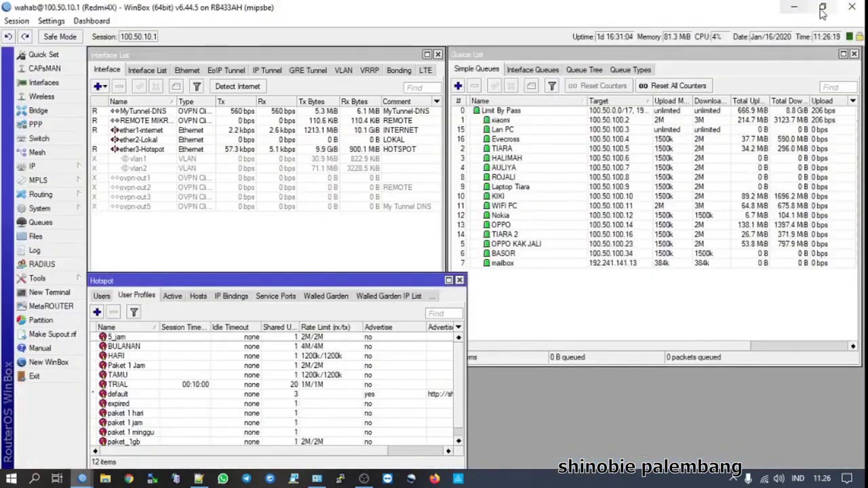Open the Session menu
The image size is (868, 488).
tap(16, 21)
